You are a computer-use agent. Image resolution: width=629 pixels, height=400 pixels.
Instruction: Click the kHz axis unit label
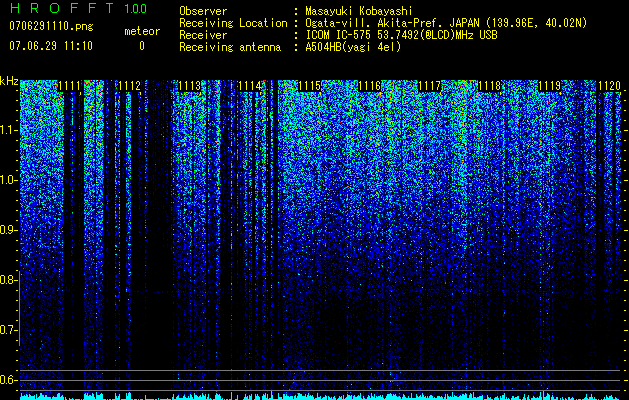coord(9,81)
